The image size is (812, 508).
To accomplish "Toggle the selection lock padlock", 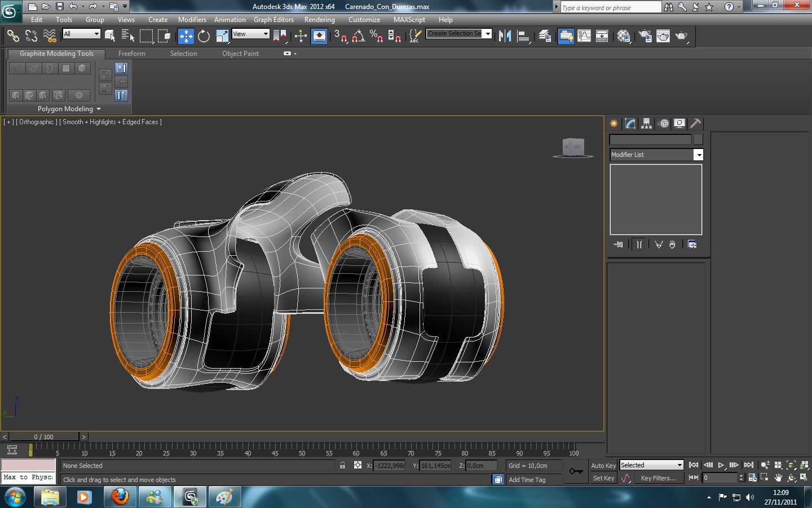I will tap(342, 466).
